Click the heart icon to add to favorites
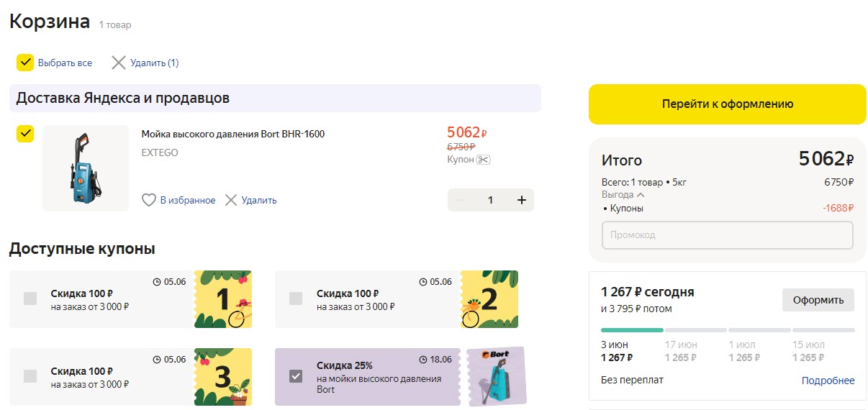 pyautogui.click(x=149, y=200)
